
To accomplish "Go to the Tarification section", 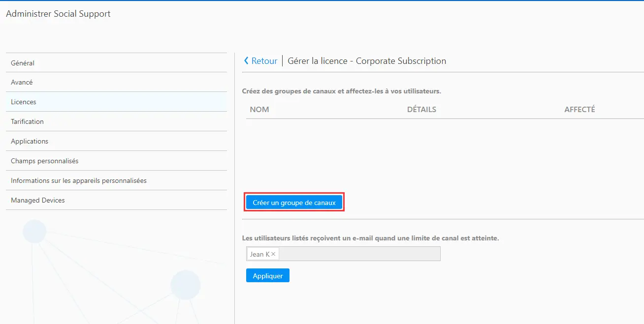I will (116, 121).
